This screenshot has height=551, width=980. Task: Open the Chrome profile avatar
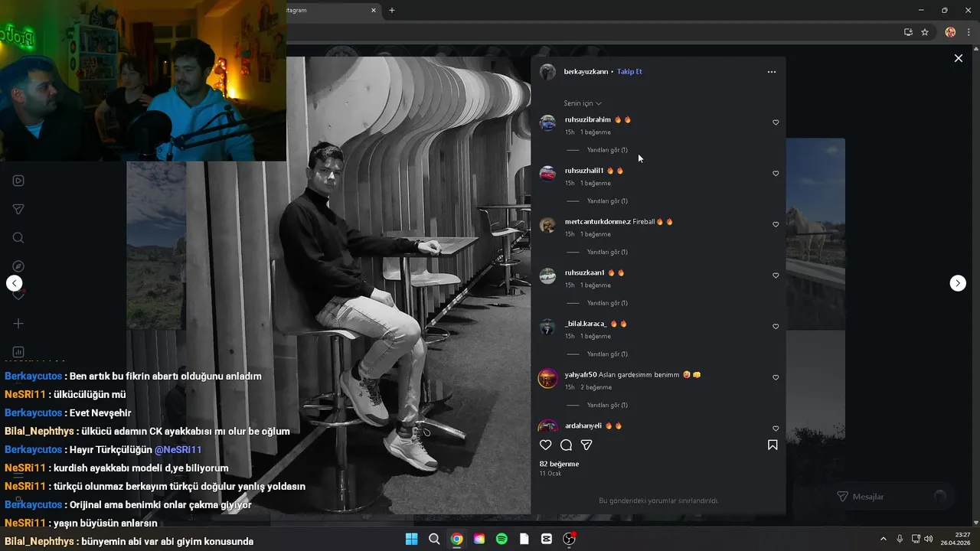tap(950, 32)
